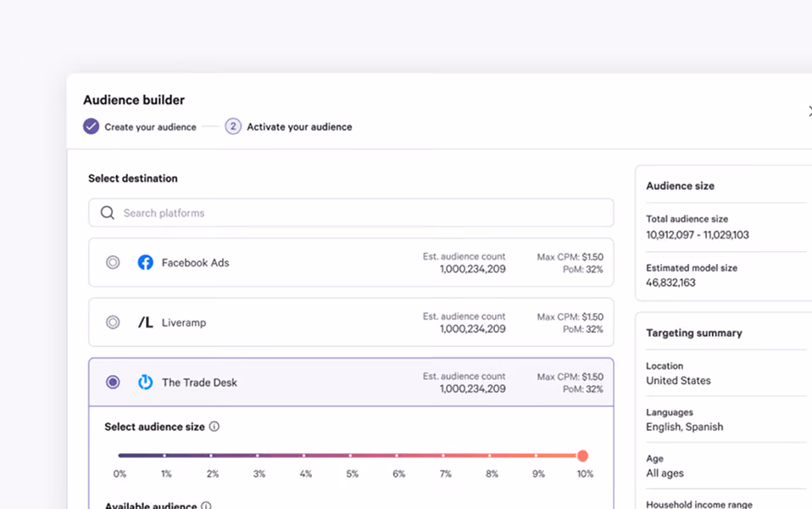This screenshot has height=509, width=812.
Task: Select The Trade Desk radio button
Action: click(113, 382)
